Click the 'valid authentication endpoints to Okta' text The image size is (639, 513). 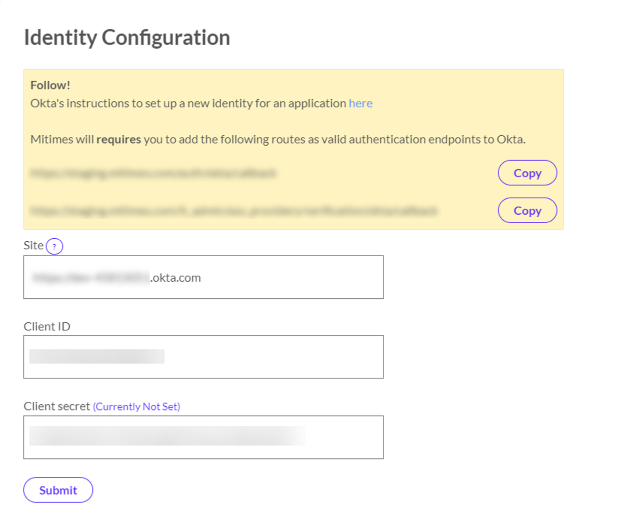[x=430, y=139]
